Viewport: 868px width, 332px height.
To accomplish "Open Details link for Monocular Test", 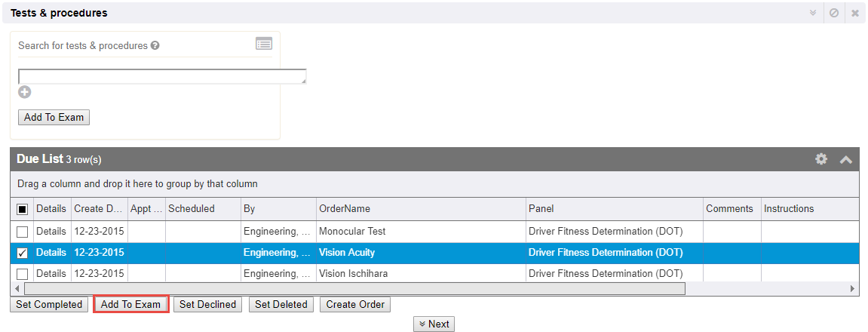I will click(51, 232).
